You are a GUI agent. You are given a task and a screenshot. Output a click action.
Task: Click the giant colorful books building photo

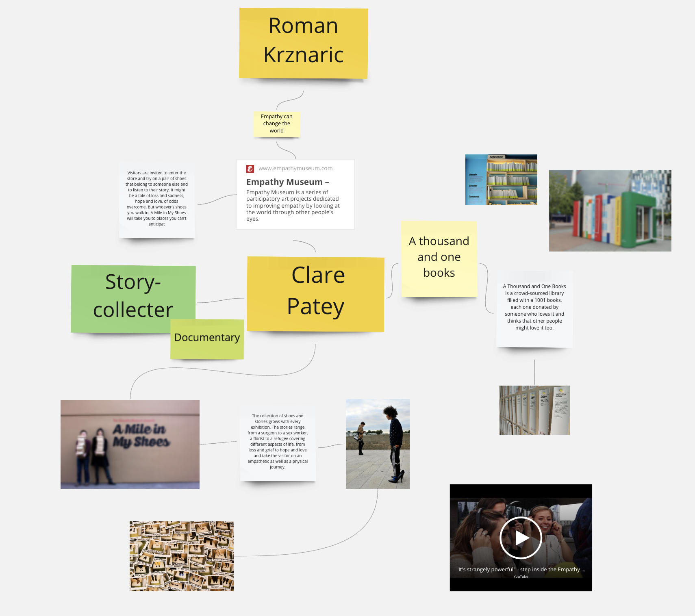[x=610, y=210]
